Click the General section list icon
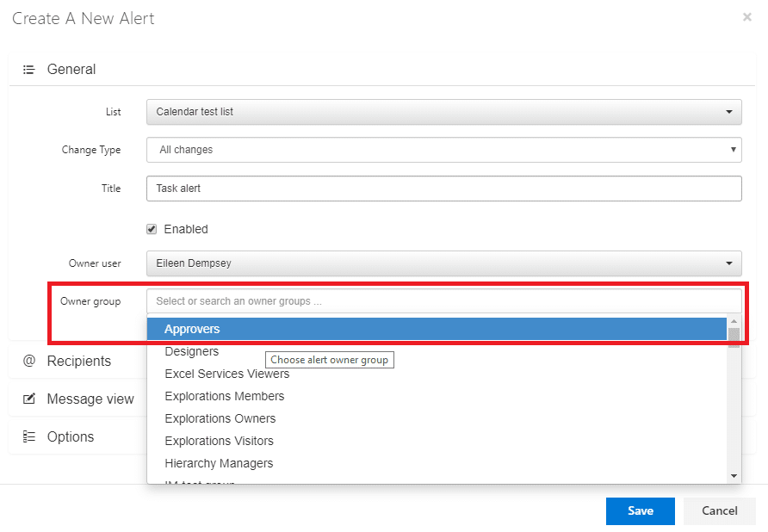Screen dimensions: 768x532 [x=29, y=70]
